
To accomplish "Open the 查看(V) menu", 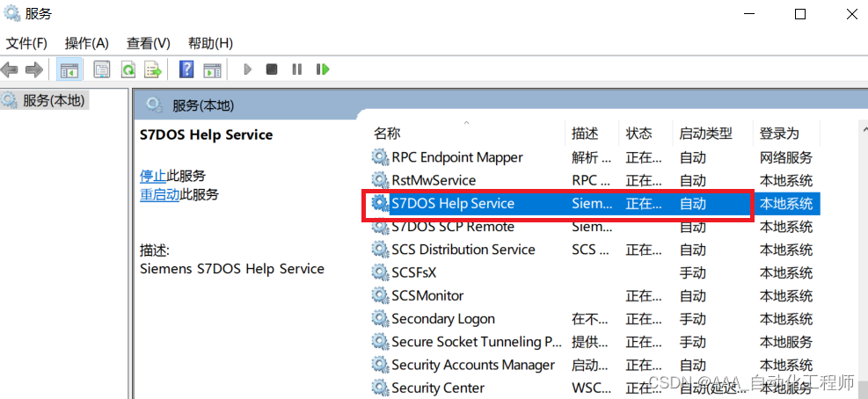I will pyautogui.click(x=149, y=43).
